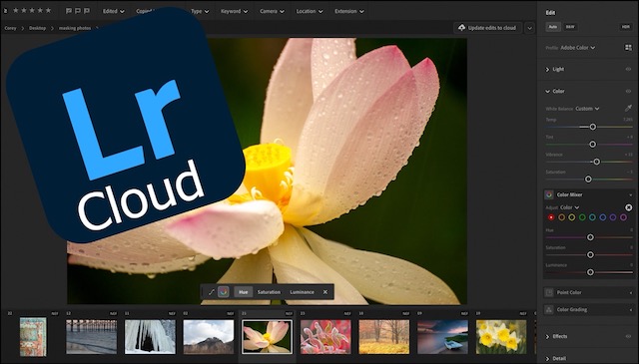
Task: Expand the Light panel
Action: [548, 70]
